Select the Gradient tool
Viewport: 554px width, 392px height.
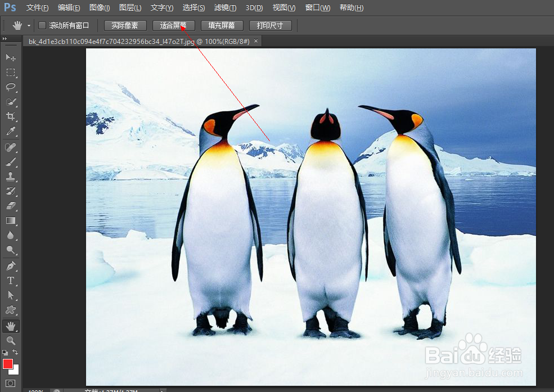coord(11,220)
